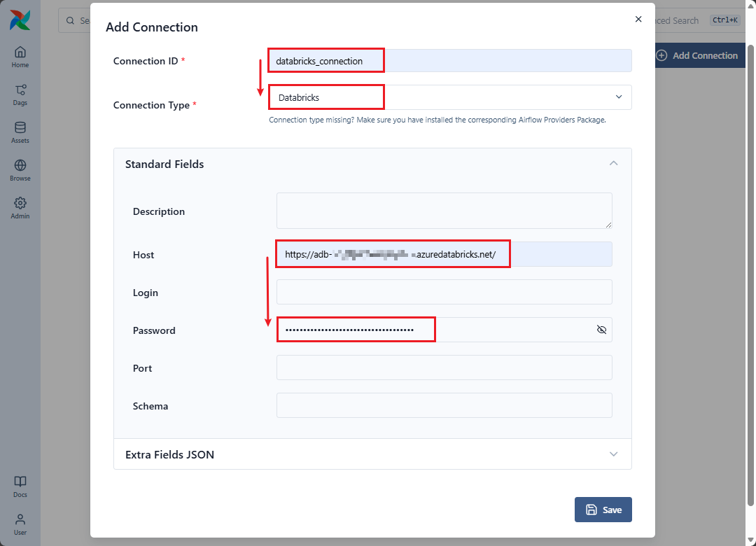Open the Connection Type dropdown

[450, 97]
